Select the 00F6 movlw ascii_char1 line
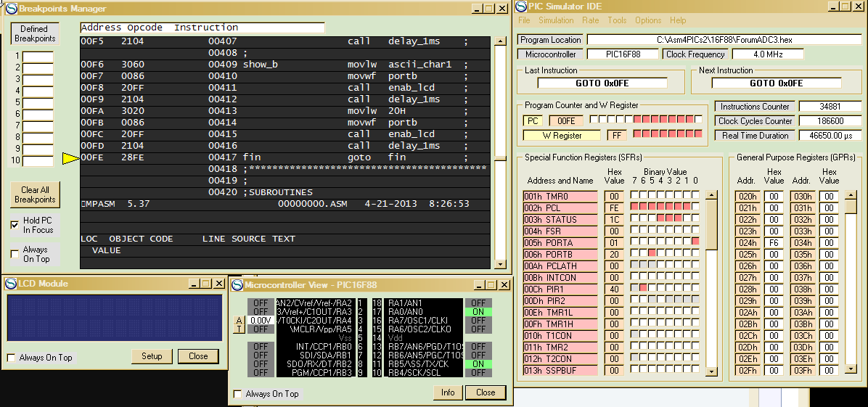The width and height of the screenshot is (868, 407). (x=285, y=65)
